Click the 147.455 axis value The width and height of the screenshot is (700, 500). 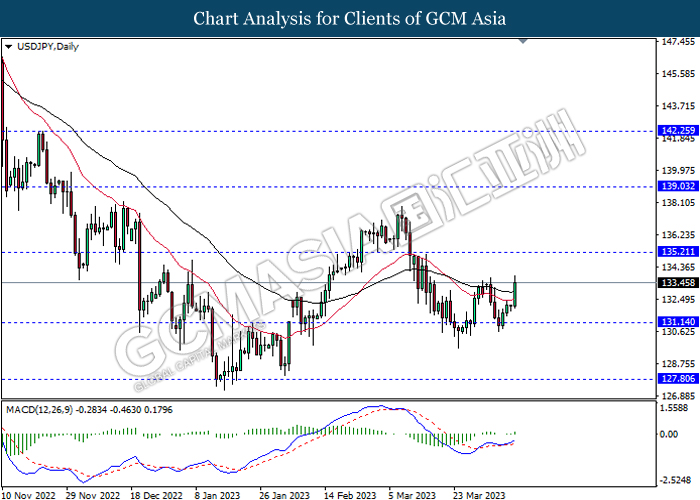678,42
